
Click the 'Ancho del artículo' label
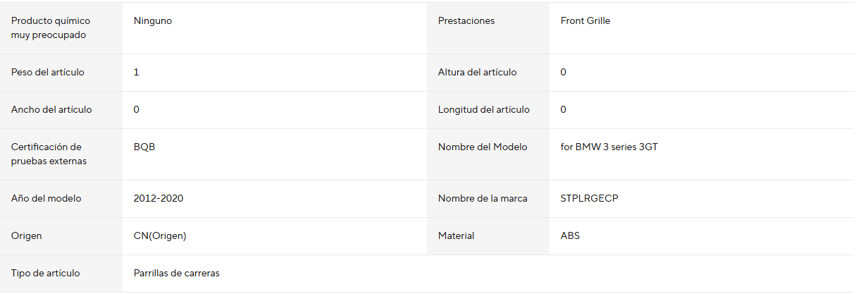51,110
